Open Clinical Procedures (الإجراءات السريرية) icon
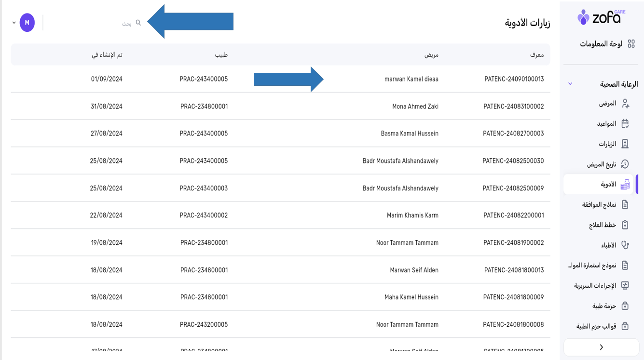 pos(625,286)
